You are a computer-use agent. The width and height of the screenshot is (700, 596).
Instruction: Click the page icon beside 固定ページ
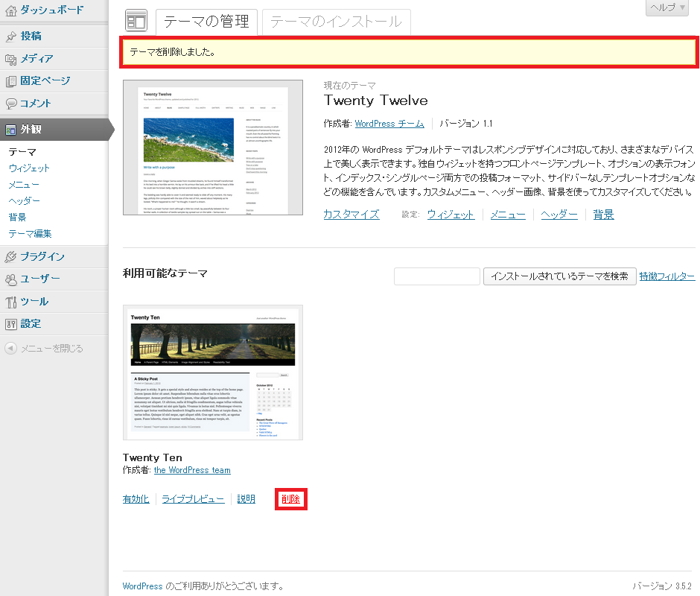(x=11, y=80)
